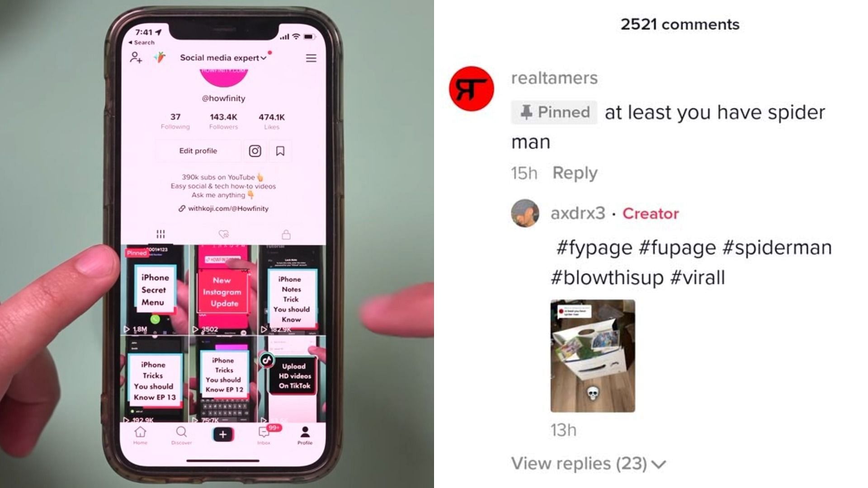Tap the Profile icon in TikTok navbar

coord(304,434)
